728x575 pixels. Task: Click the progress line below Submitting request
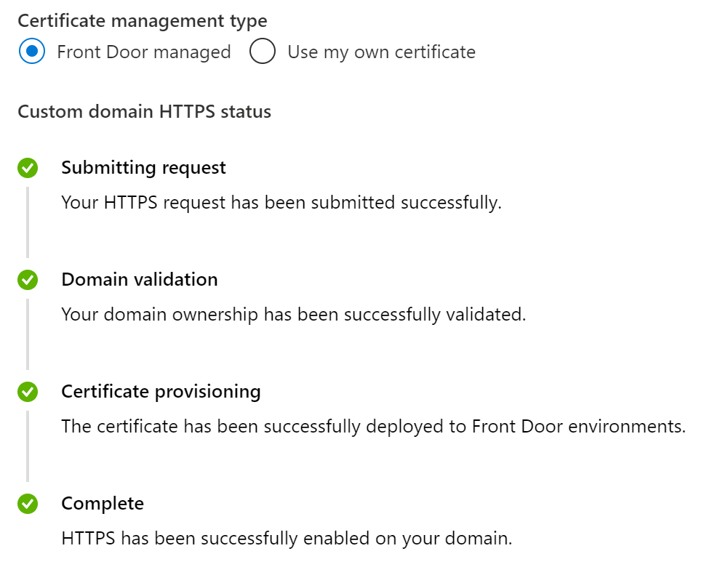[x=28, y=222]
